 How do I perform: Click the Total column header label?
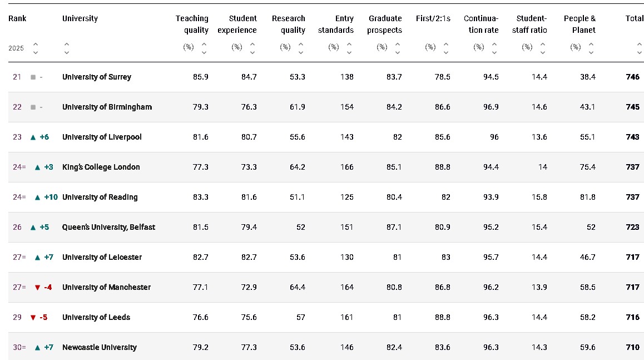click(x=635, y=18)
